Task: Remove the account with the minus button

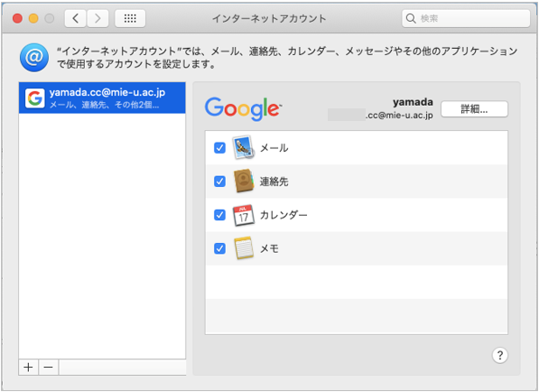Action: coord(49,368)
